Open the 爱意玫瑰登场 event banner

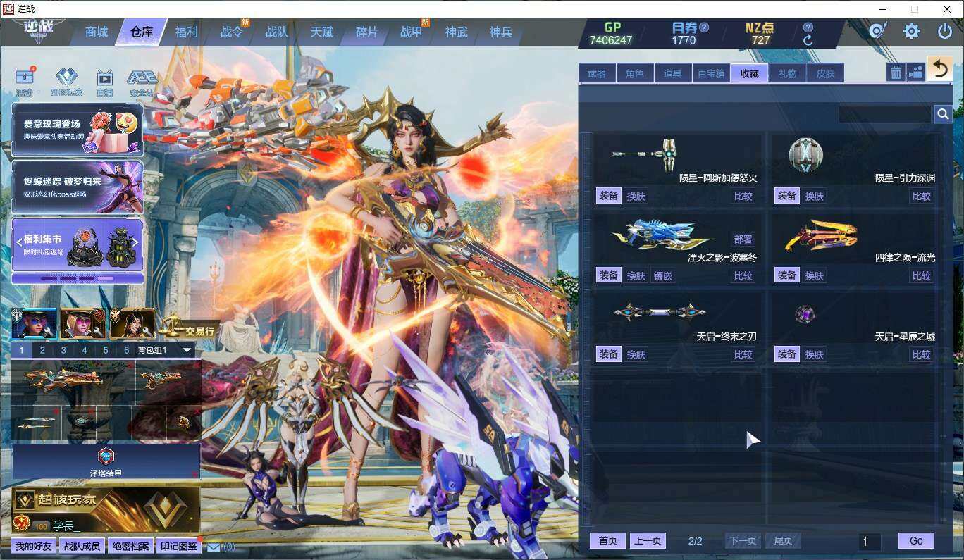(78, 130)
